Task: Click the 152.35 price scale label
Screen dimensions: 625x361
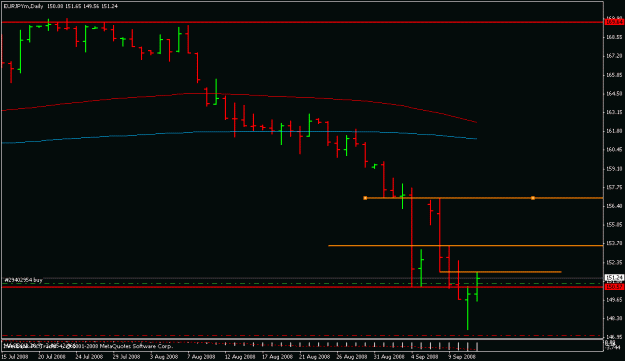Action: [614, 262]
